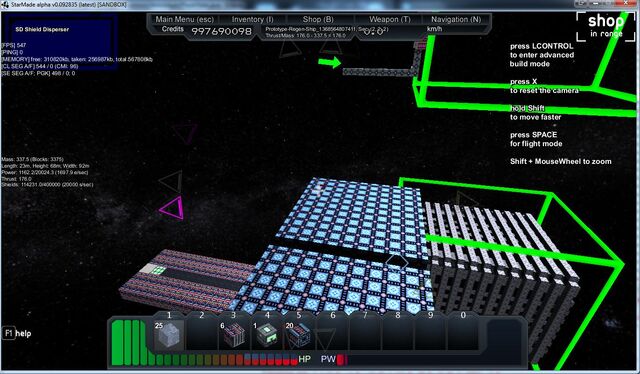This screenshot has width=640, height=374.
Task: Click the shop in range indicator
Action: click(606, 26)
